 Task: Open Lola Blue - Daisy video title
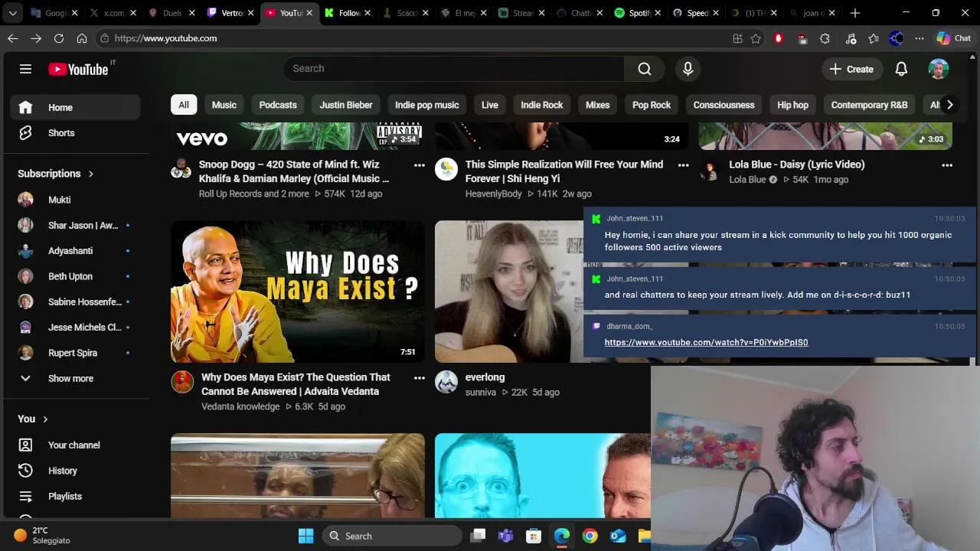coord(797,165)
